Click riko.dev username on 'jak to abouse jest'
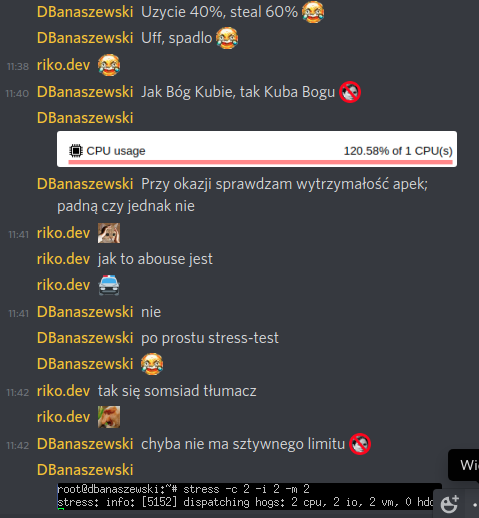The height and width of the screenshot is (518, 479). (63, 259)
